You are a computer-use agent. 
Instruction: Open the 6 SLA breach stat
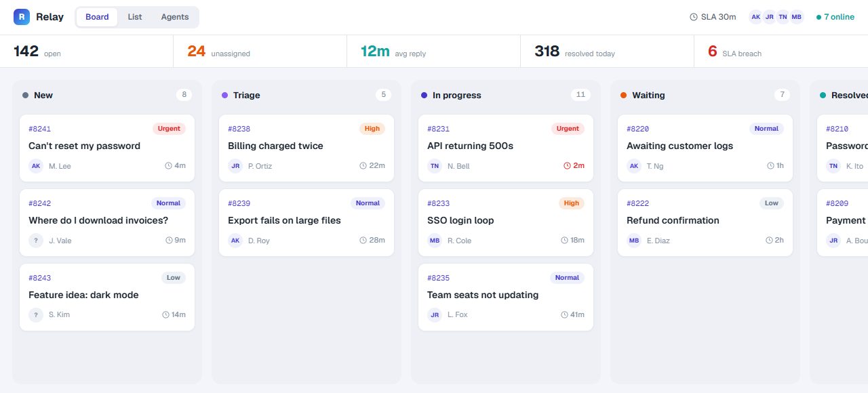pyautogui.click(x=781, y=51)
